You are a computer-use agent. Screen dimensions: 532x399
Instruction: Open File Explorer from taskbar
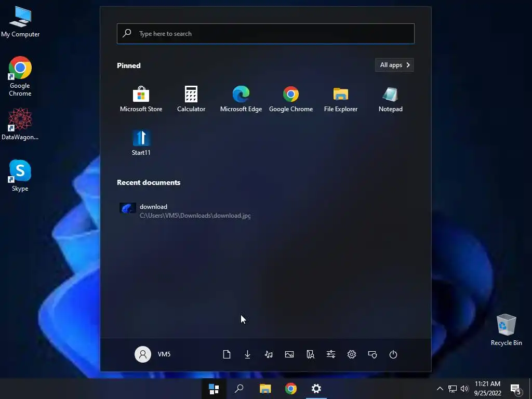265,389
